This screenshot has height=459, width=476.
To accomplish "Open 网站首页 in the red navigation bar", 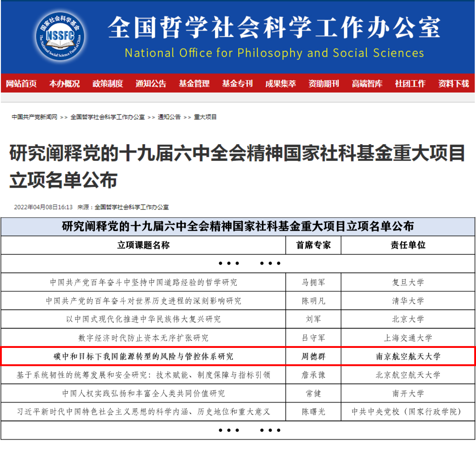I will (x=21, y=83).
